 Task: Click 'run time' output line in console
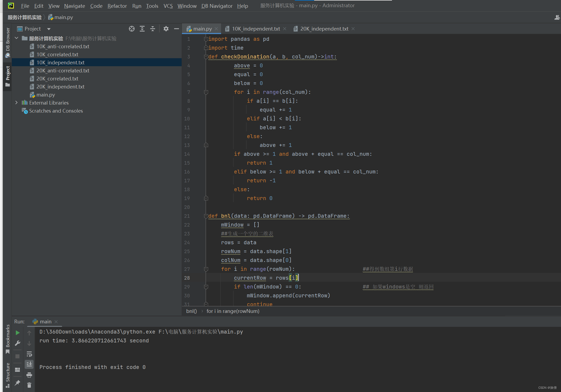coord(94,341)
